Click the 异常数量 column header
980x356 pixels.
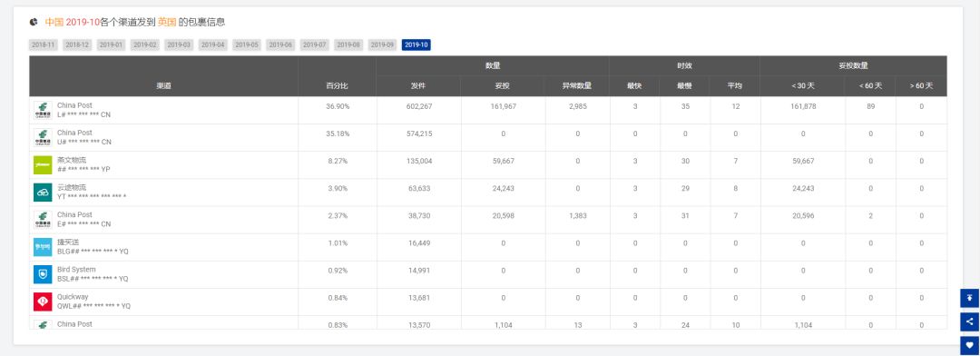pos(577,85)
